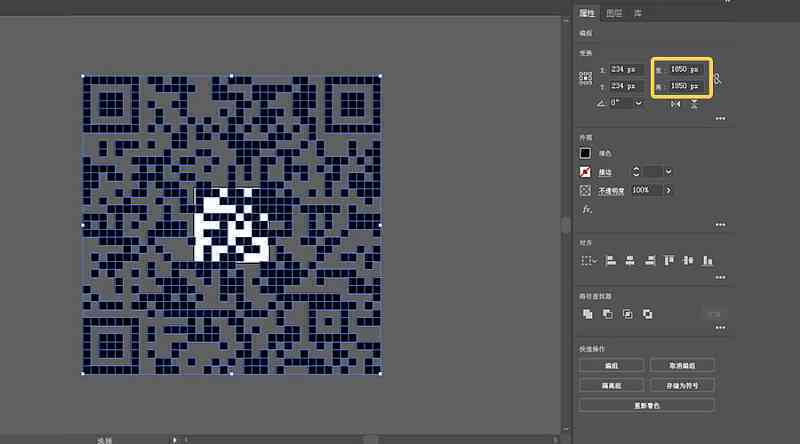The width and height of the screenshot is (800, 444).
Task: Toggle the constrain width and height proportions link
Action: [717, 79]
